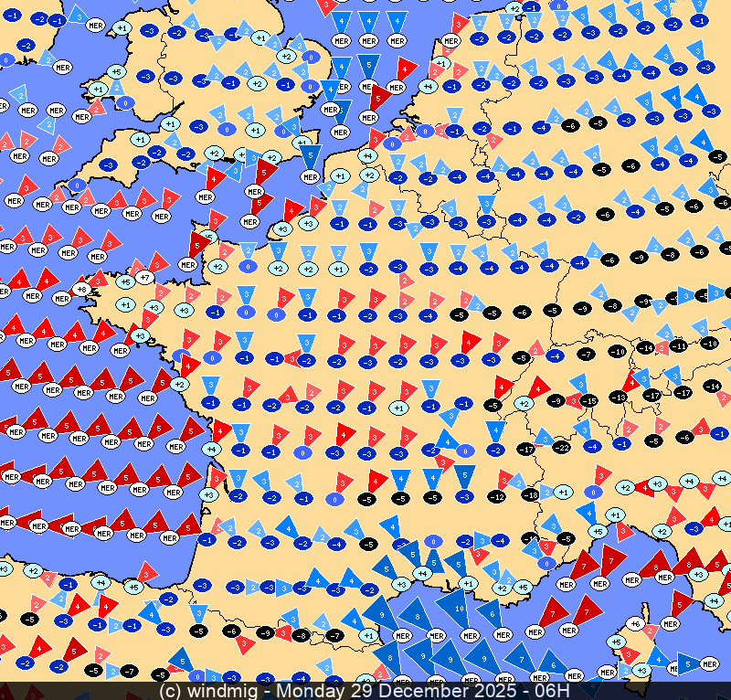Image resolution: width=731 pixels, height=700 pixels.
Task: Click the blue wind arrow 3 between -17 and -22
Action: point(543,437)
